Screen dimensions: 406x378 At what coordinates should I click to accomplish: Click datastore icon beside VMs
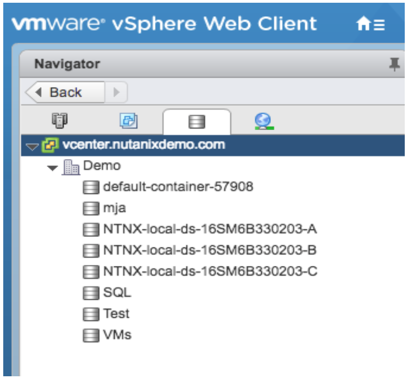91,336
